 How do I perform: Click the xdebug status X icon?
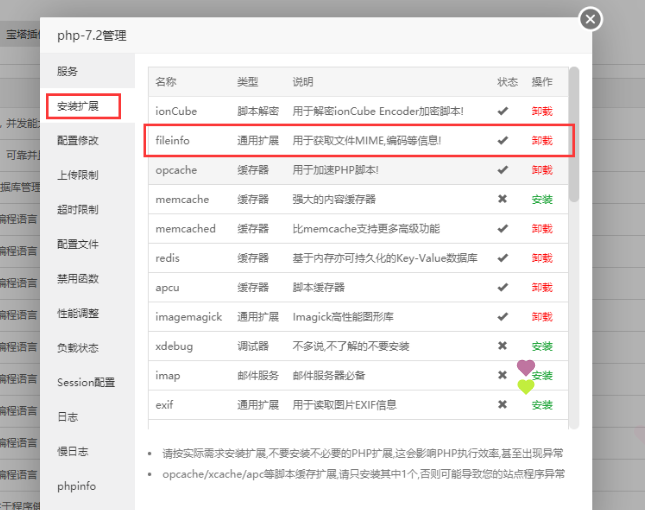point(503,346)
